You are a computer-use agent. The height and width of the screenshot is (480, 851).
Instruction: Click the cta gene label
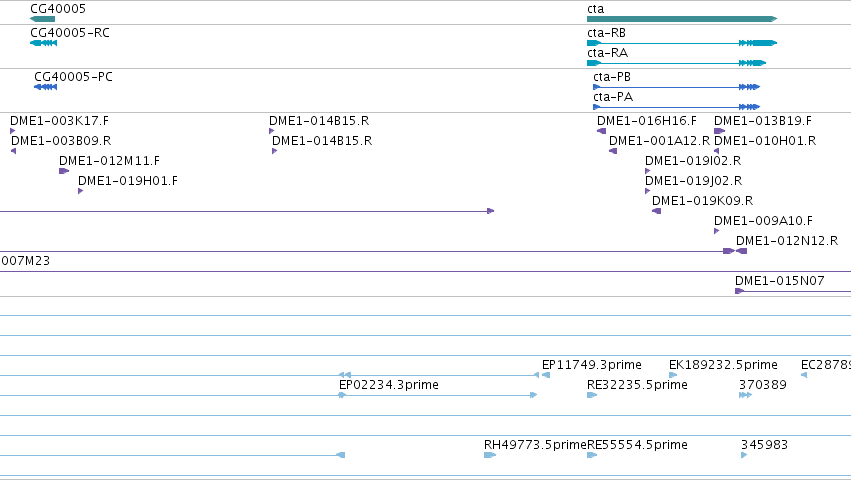click(595, 9)
